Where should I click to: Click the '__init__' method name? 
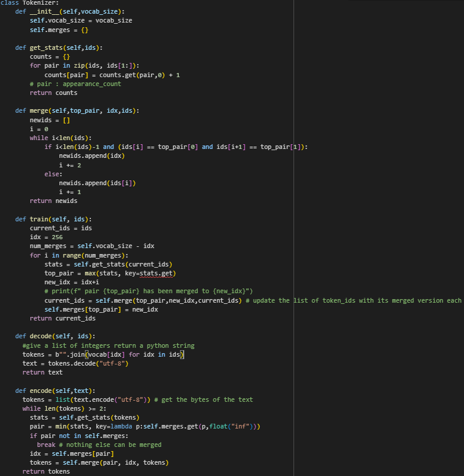[x=45, y=11]
